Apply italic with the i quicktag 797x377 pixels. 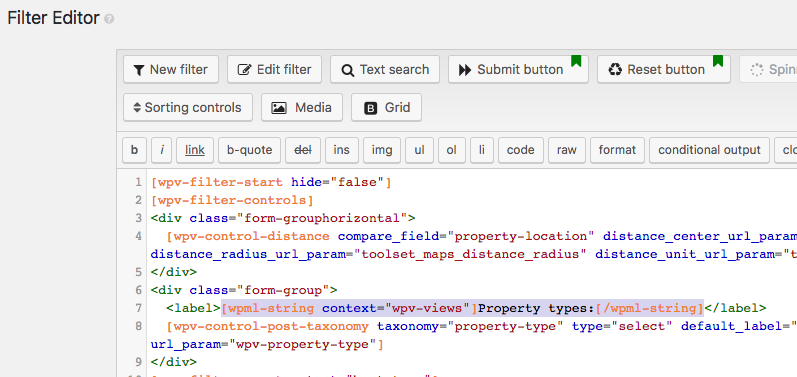(x=162, y=150)
